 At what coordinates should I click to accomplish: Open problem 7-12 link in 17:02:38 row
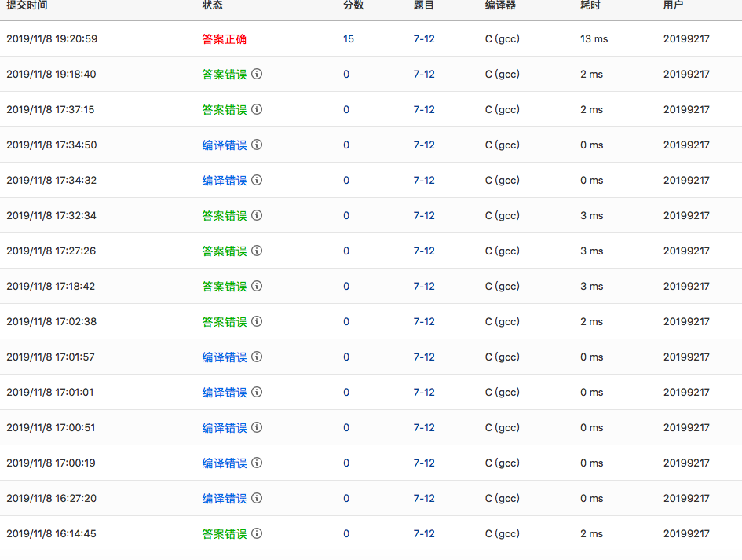pyautogui.click(x=424, y=321)
